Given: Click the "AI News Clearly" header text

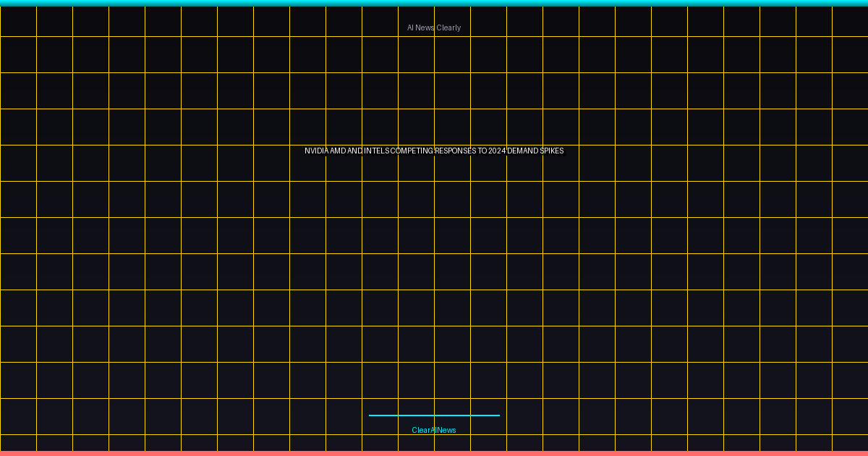Looking at the screenshot, I should click(x=434, y=28).
